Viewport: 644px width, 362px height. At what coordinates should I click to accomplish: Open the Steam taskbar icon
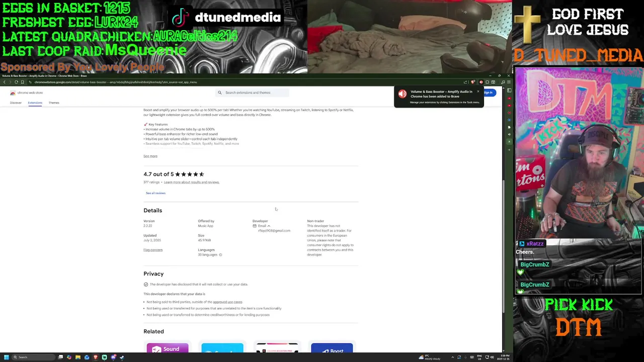122,357
